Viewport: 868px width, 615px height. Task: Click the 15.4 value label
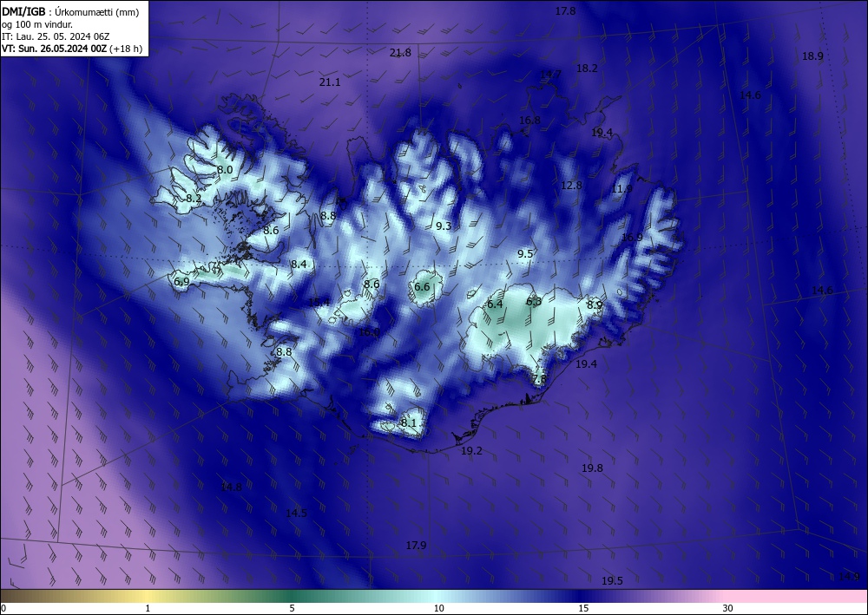click(319, 301)
